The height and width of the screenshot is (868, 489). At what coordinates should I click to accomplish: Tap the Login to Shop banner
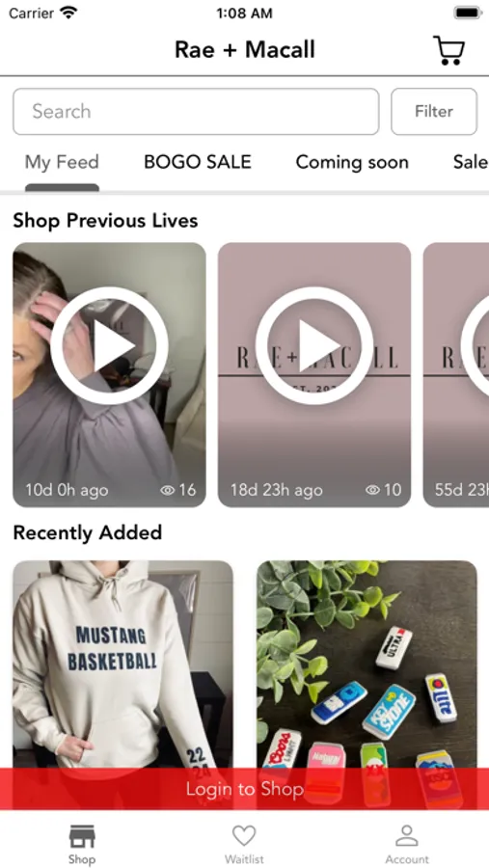coord(244,789)
